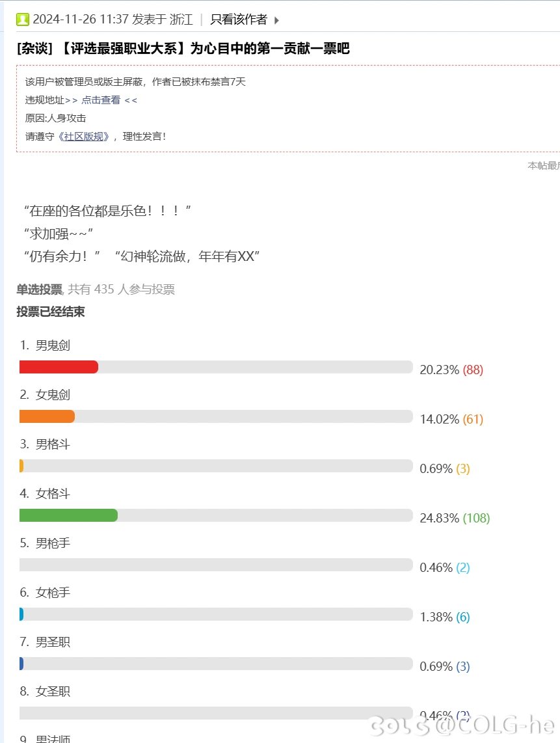This screenshot has height=743, width=560.
Task: Click the blue 女枪手 vote bar
Action: [21, 615]
